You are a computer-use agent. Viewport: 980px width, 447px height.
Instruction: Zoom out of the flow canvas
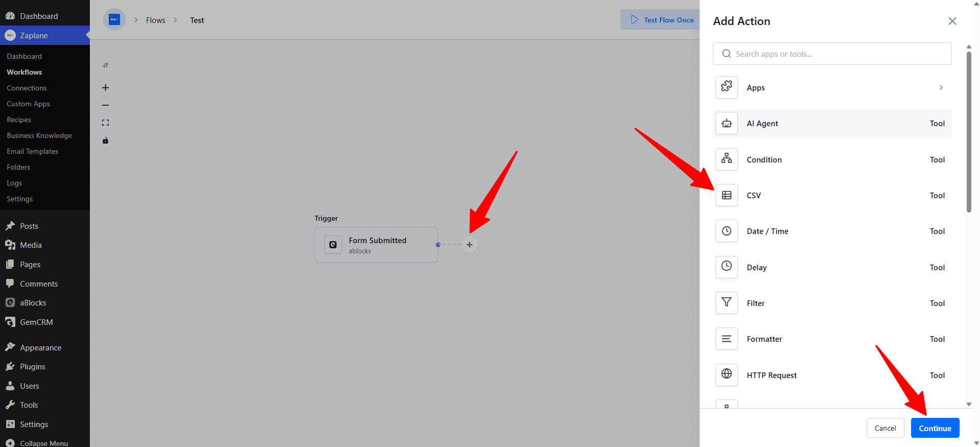(105, 105)
